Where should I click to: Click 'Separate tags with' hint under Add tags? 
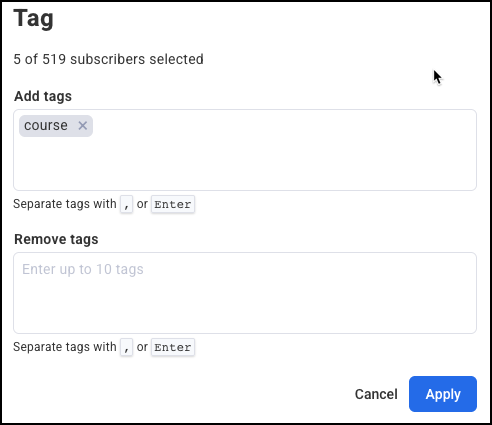[65, 204]
